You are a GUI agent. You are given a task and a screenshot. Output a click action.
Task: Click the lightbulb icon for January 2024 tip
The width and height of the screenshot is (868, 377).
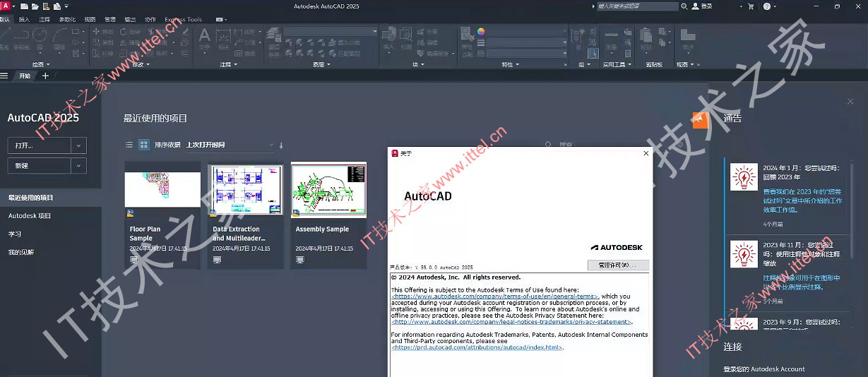click(x=744, y=177)
